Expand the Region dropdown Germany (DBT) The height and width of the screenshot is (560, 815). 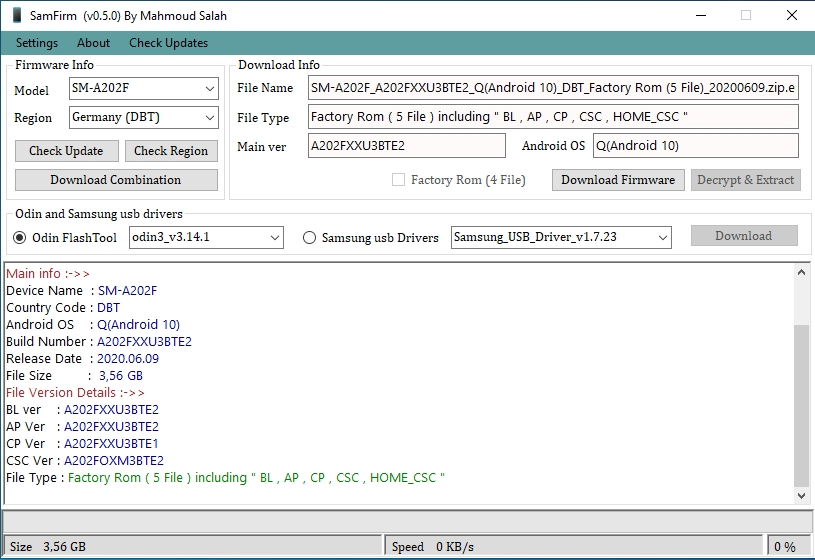(209, 118)
